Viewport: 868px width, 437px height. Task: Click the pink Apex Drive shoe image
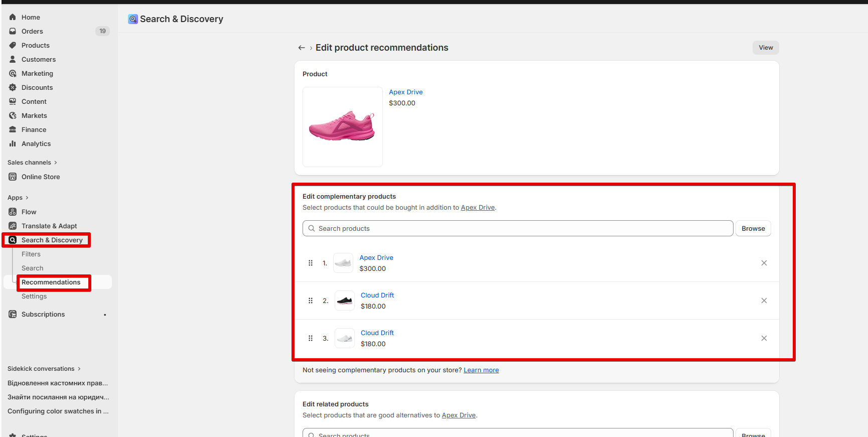point(343,127)
